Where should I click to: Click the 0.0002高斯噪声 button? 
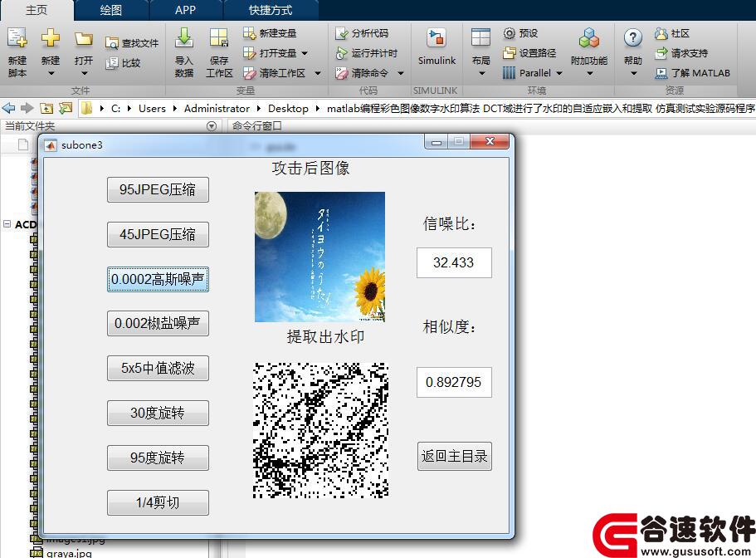pyautogui.click(x=158, y=279)
